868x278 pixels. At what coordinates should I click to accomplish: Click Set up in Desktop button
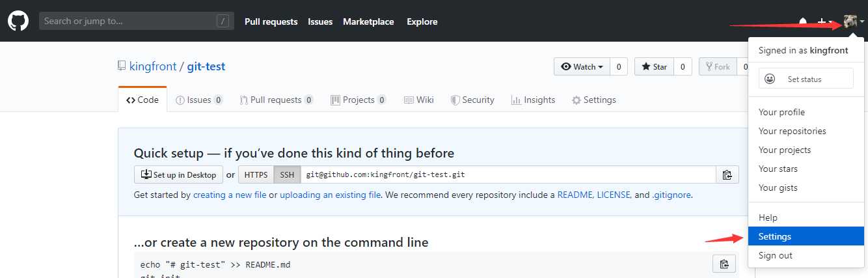pyautogui.click(x=178, y=174)
